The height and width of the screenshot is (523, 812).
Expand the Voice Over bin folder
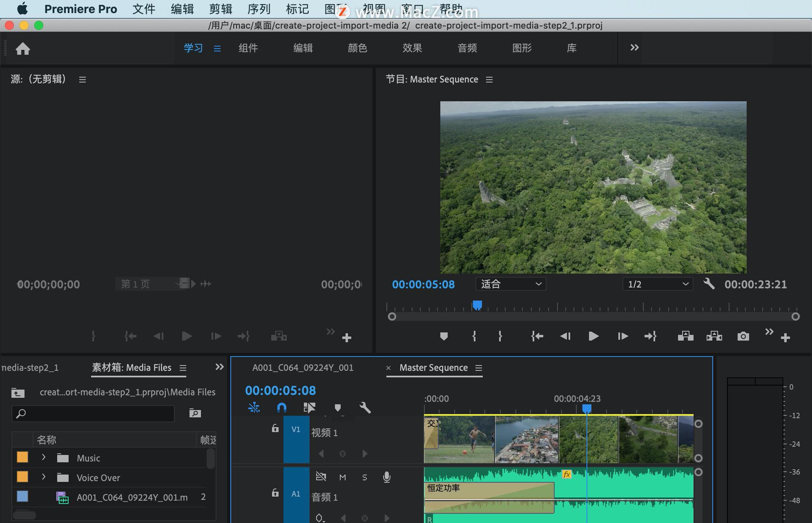click(x=44, y=477)
